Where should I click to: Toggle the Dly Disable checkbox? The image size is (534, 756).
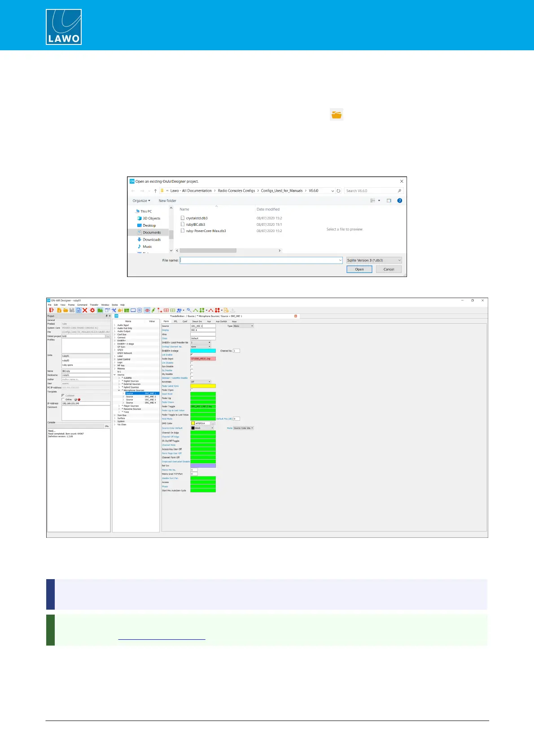pyautogui.click(x=192, y=374)
